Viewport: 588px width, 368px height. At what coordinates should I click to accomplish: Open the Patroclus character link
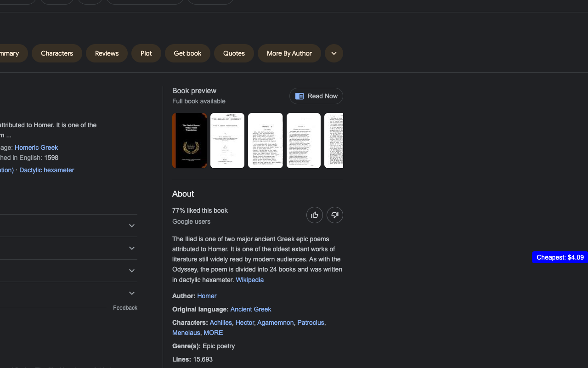(311, 323)
